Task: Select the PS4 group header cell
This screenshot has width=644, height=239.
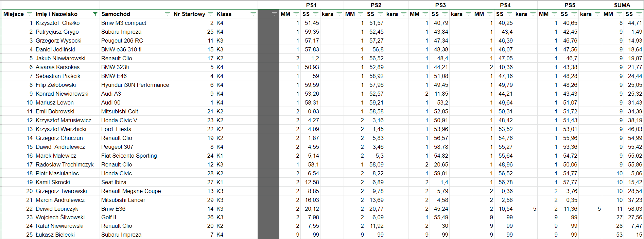Action: pos(505,5)
